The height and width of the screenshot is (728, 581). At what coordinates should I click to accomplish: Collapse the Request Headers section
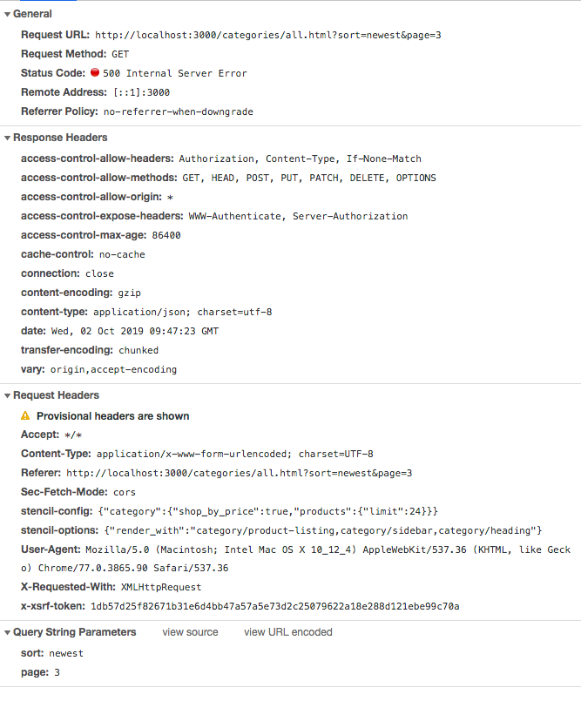tap(7, 394)
